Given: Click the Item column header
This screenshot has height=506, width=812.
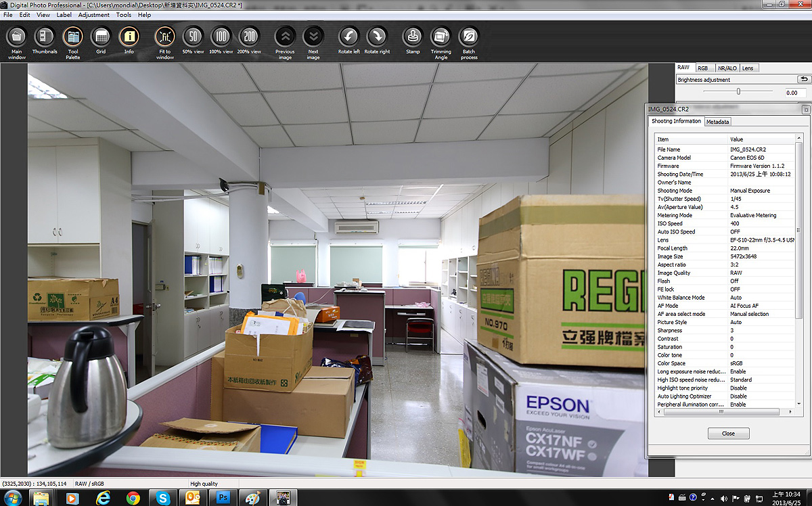Looking at the screenshot, I should 691,139.
